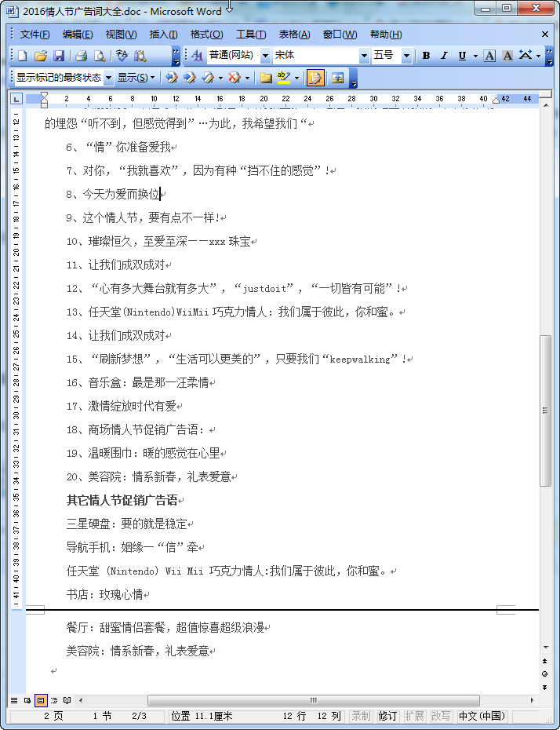Image resolution: width=560 pixels, height=730 pixels.
Task: Switch to Outline view
Action: [x=54, y=699]
